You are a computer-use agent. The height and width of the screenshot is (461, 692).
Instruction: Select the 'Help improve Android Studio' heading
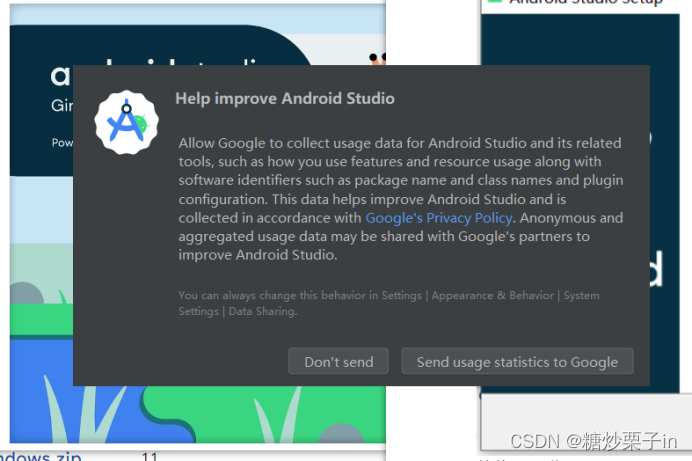click(285, 98)
